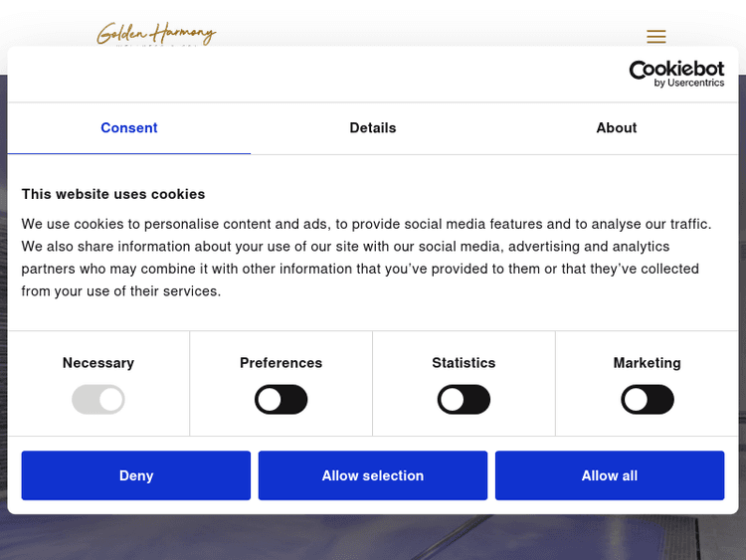Click the Preferences category label
746x560 pixels.
pos(281,363)
